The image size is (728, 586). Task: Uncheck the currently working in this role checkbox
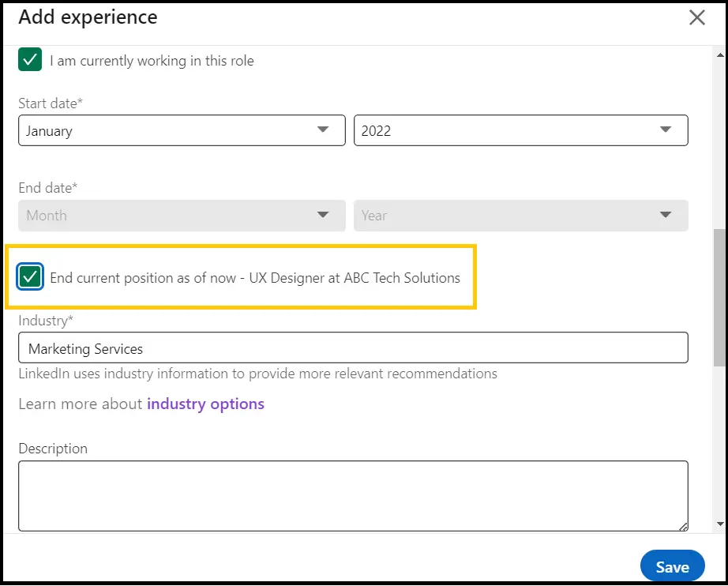click(x=30, y=61)
